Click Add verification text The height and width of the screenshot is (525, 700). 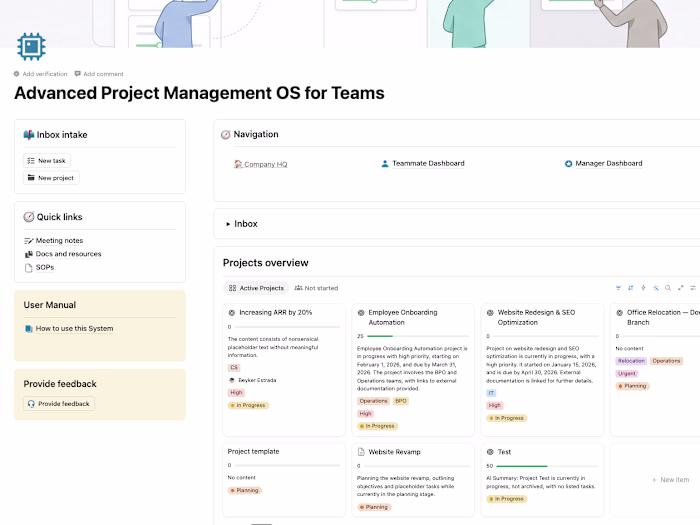[x=45, y=74]
